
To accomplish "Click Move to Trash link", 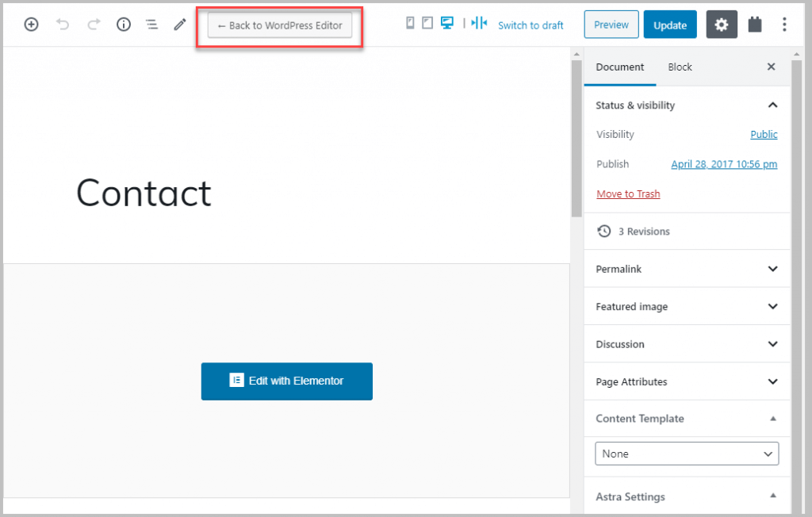I will (628, 193).
